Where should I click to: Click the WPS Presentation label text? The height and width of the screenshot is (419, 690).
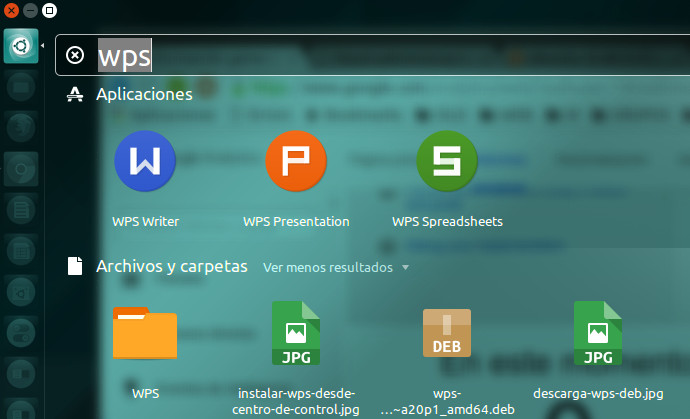(296, 221)
